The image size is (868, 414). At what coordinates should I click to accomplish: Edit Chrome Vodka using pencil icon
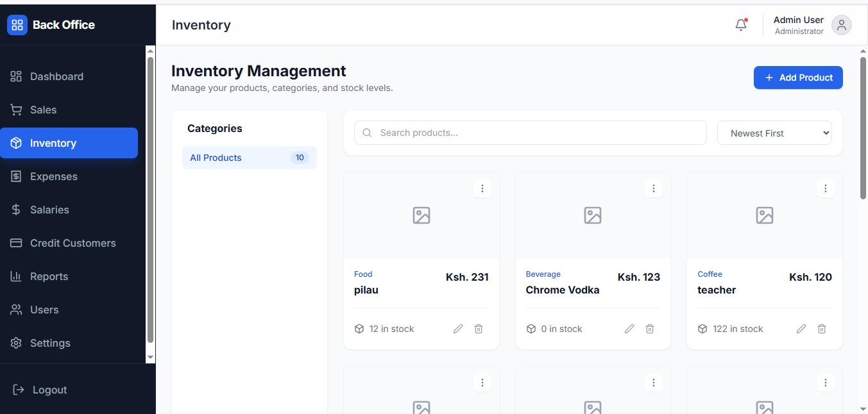point(629,329)
